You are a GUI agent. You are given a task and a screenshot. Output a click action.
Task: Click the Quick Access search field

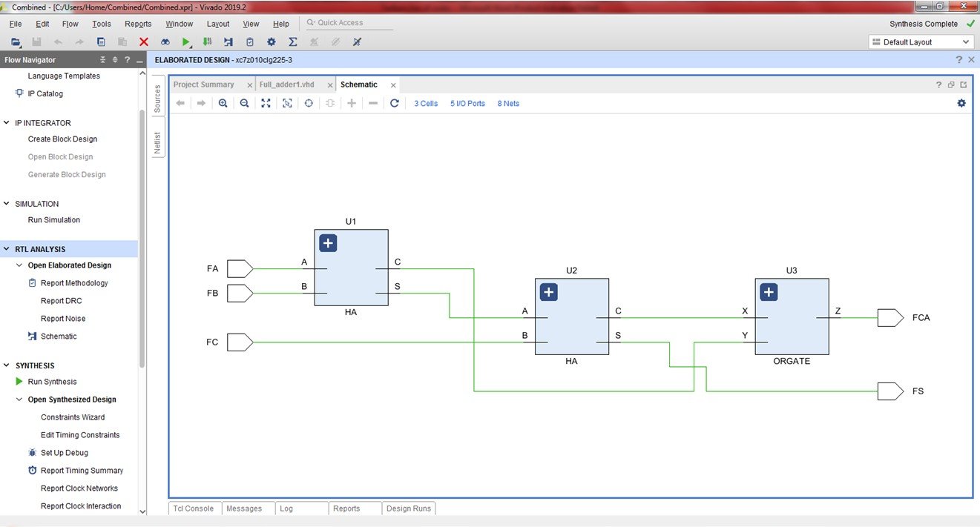[349, 23]
